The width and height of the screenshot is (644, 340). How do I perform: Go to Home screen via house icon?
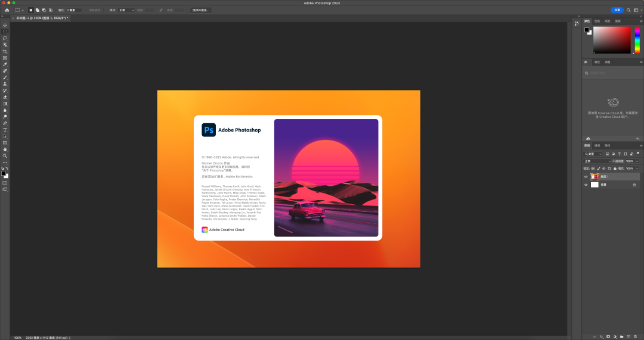pos(7,10)
